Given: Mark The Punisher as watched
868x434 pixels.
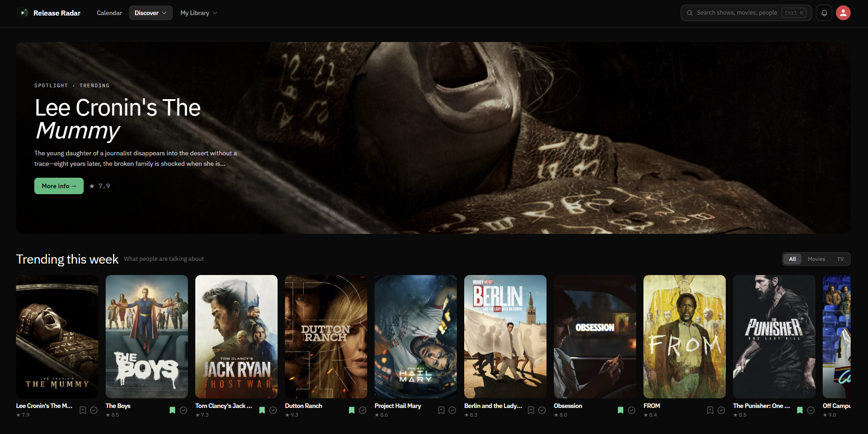Looking at the screenshot, I should (x=811, y=410).
